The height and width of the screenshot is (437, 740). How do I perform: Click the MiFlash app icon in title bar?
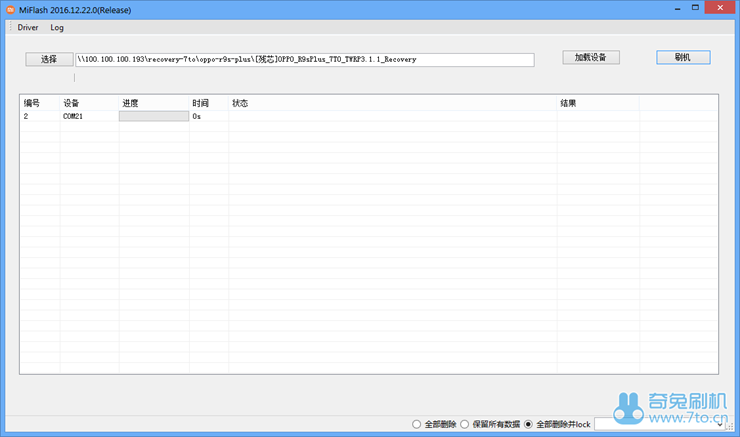[10, 9]
